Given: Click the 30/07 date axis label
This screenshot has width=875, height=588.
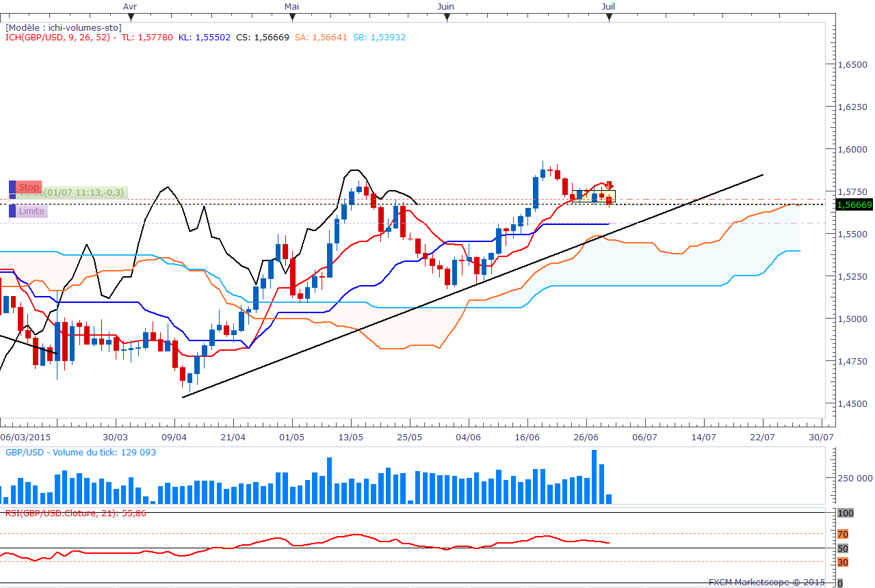Looking at the screenshot, I should 820,436.
